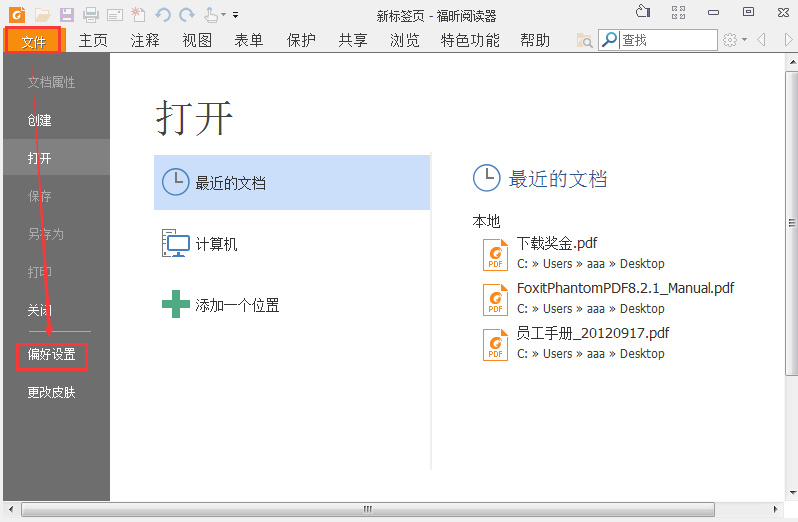Click the redo arrow icon

coord(187,15)
